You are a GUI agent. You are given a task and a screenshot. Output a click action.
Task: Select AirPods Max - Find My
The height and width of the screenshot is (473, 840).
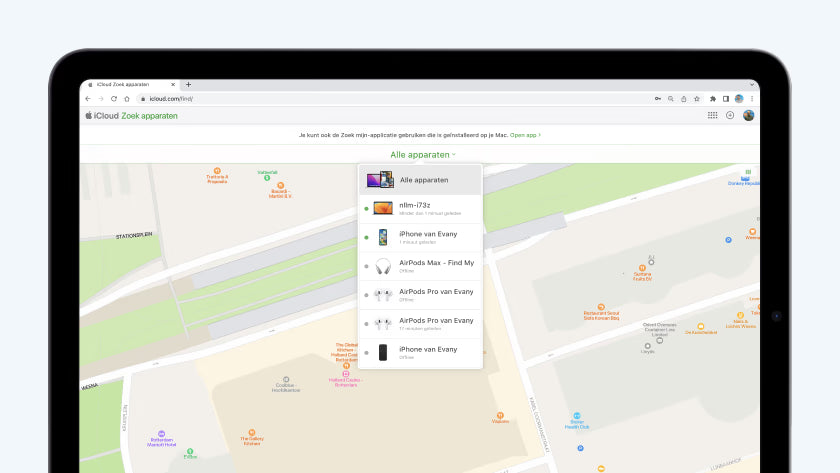coord(435,265)
